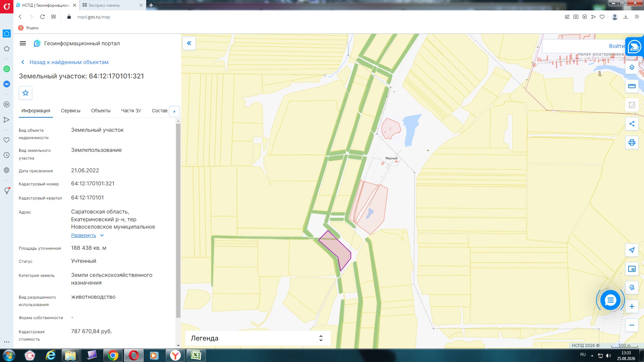This screenshot has height=362, width=644.
Task: Switch to the Сервисы tab
Action: click(70, 111)
